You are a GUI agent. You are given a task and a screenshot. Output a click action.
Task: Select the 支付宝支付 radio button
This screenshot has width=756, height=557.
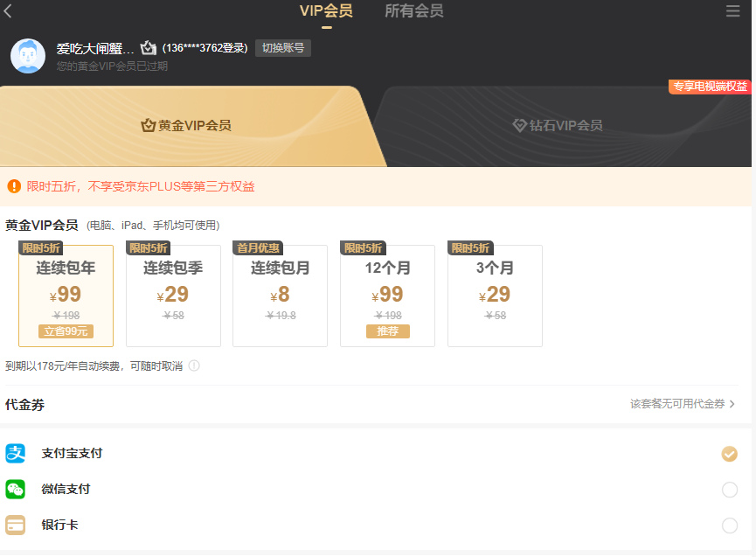tap(730, 454)
